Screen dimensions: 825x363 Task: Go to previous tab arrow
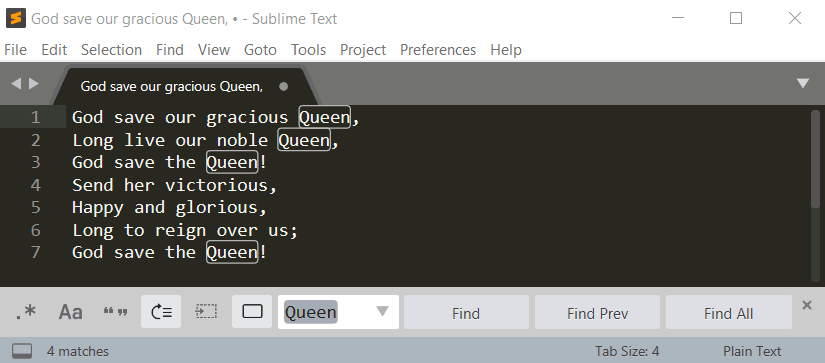(16, 83)
